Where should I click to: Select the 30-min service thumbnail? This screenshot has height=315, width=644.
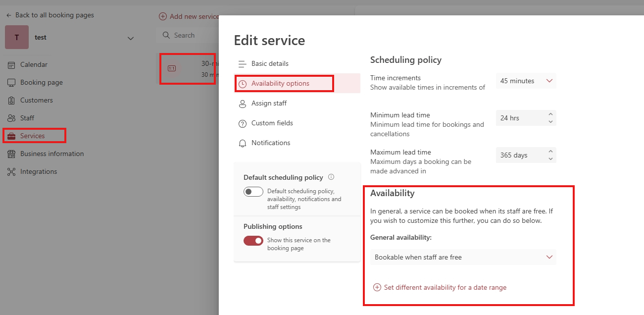click(172, 68)
